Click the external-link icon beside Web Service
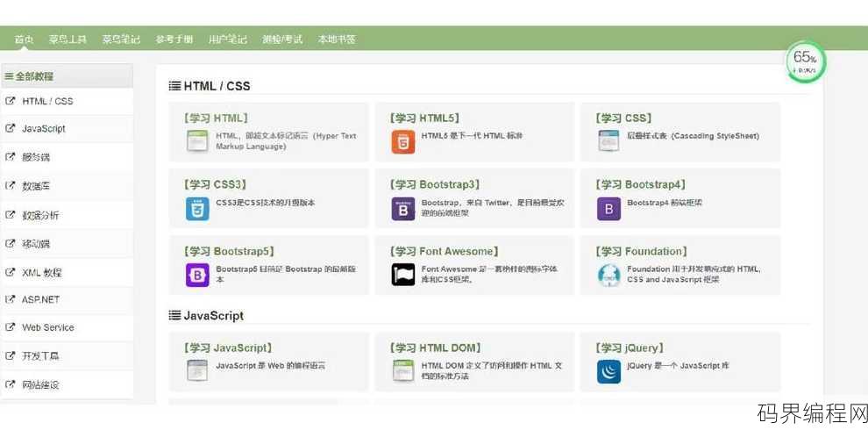868x430 pixels. [10, 327]
